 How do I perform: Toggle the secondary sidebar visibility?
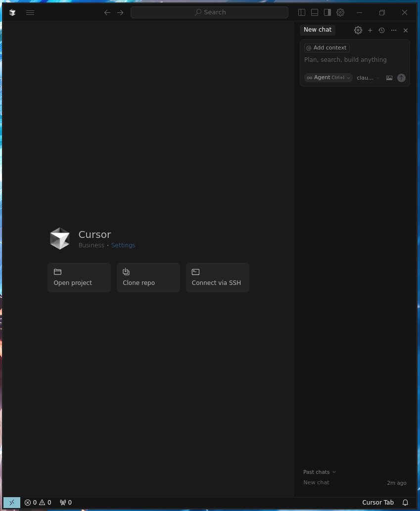coord(327,12)
